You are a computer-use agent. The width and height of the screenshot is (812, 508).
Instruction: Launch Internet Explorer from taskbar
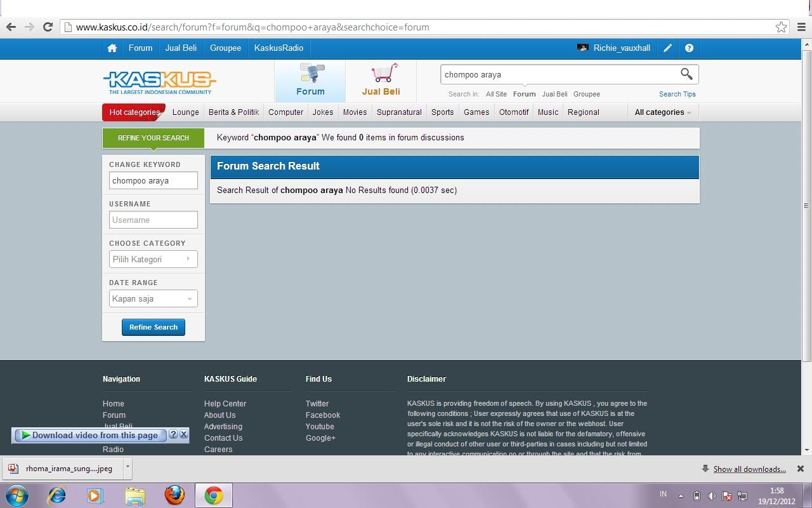pos(57,495)
